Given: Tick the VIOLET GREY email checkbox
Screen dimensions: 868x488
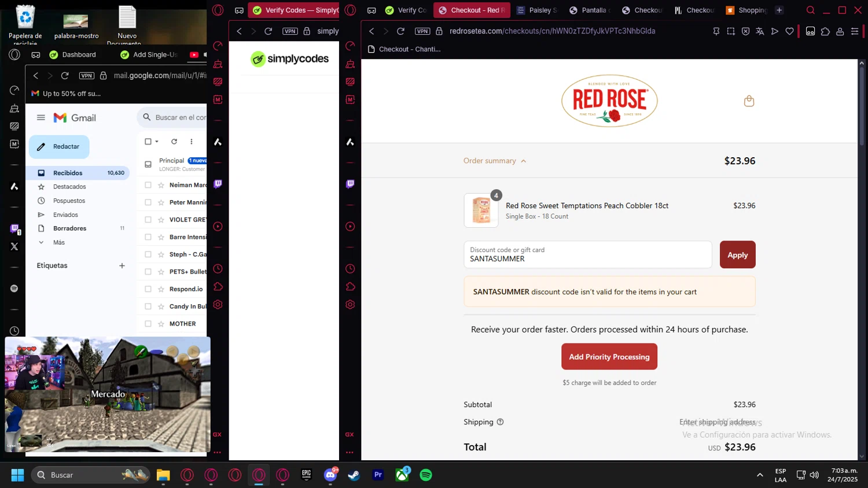Looking at the screenshot, I should (148, 220).
